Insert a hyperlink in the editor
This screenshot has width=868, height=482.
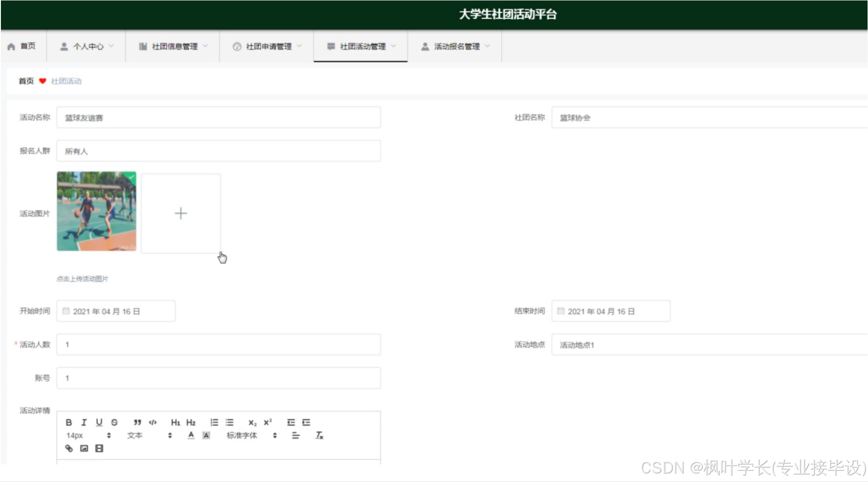coord(69,448)
